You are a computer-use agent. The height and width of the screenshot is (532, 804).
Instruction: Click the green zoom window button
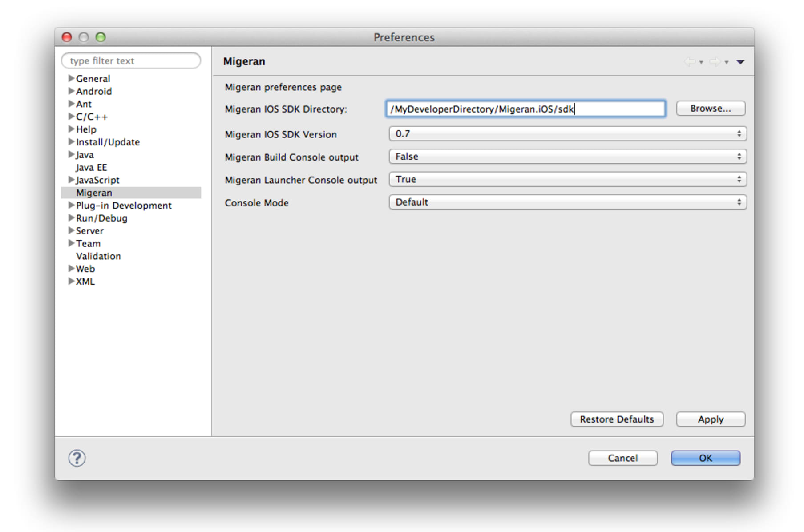coord(101,37)
